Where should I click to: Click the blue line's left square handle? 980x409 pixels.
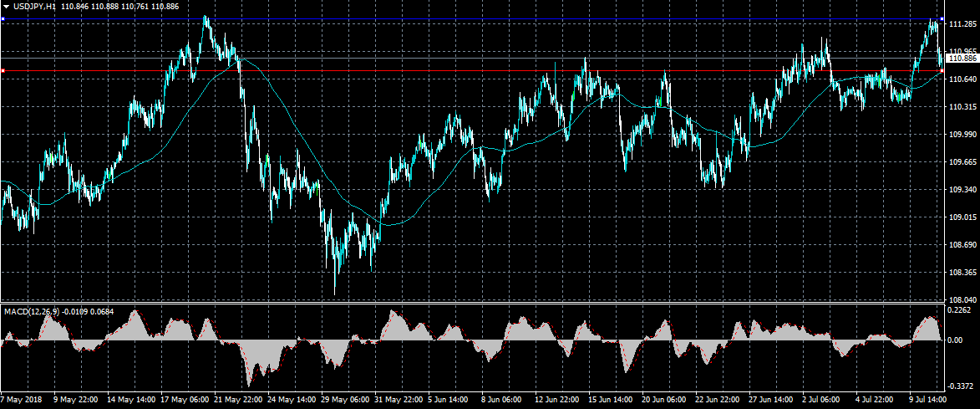tap(3, 19)
